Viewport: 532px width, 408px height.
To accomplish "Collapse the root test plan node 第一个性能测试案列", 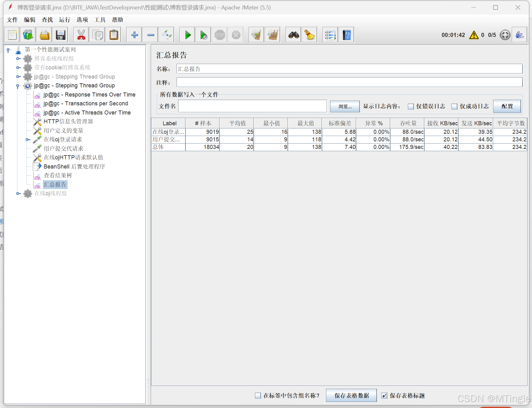I will pyautogui.click(x=8, y=50).
